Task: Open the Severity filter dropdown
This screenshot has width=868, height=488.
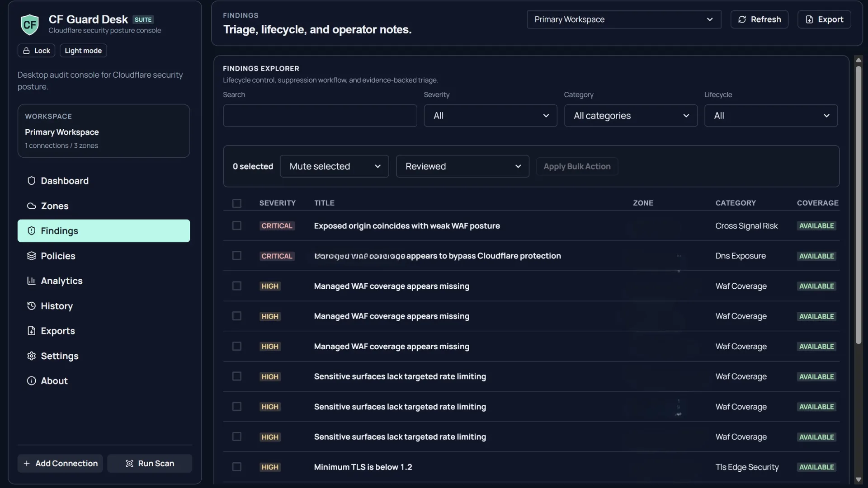Action: pyautogui.click(x=491, y=116)
